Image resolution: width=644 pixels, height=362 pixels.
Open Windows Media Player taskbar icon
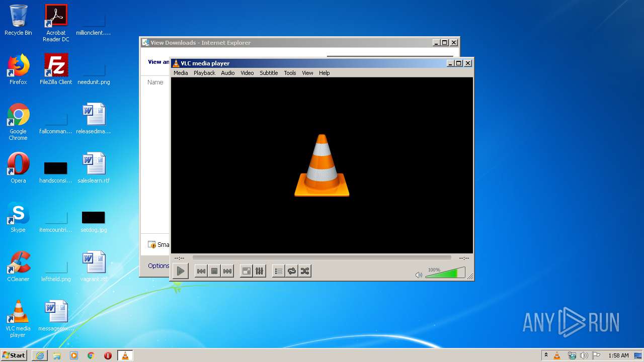click(x=74, y=355)
